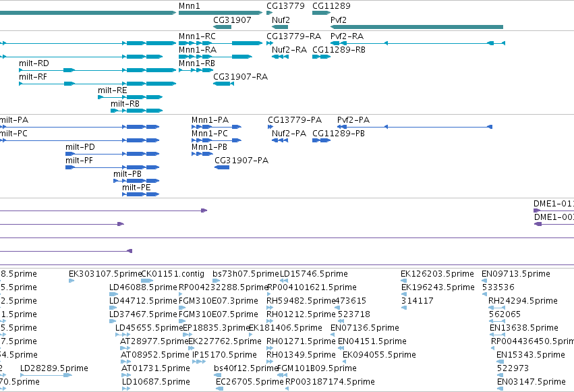Select the Pvf2-RA transcript label

(347, 36)
